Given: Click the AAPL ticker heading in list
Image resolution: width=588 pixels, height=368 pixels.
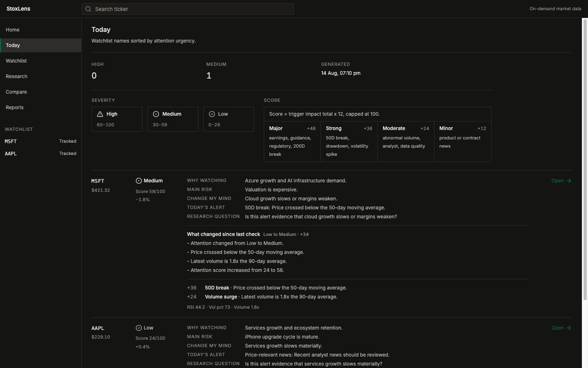Looking at the screenshot, I should pos(98,328).
